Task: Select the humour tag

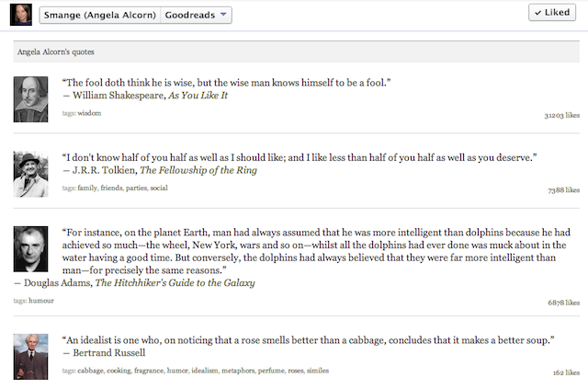Action: [41, 301]
